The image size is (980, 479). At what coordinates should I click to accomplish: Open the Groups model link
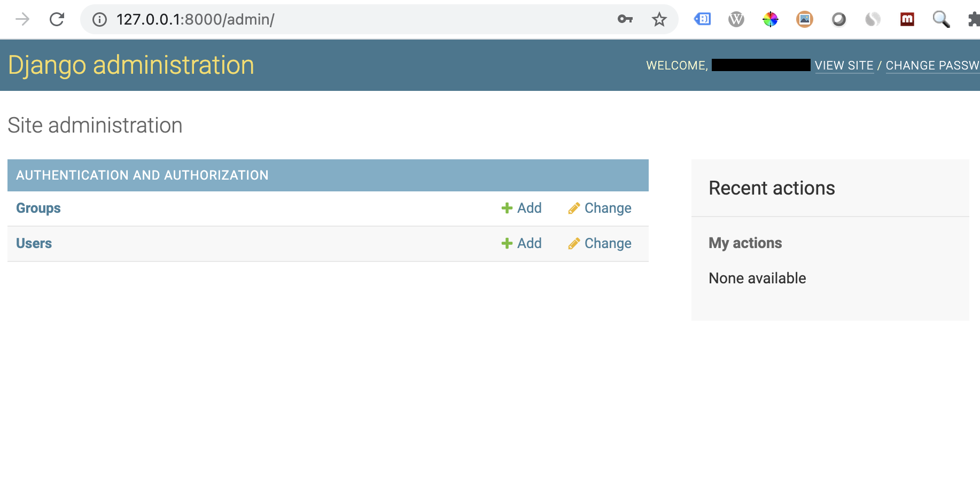(38, 208)
